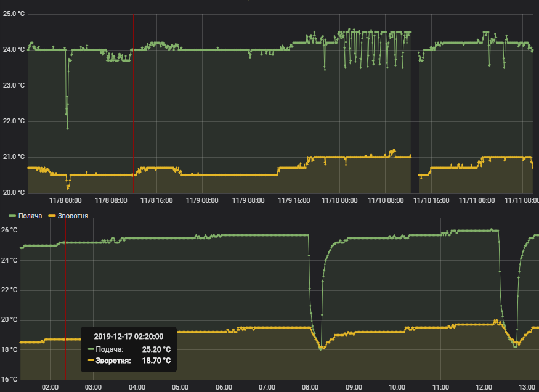Click the 24.0 °C axis label
Screen dimensions: 539x392
[x=14, y=50]
